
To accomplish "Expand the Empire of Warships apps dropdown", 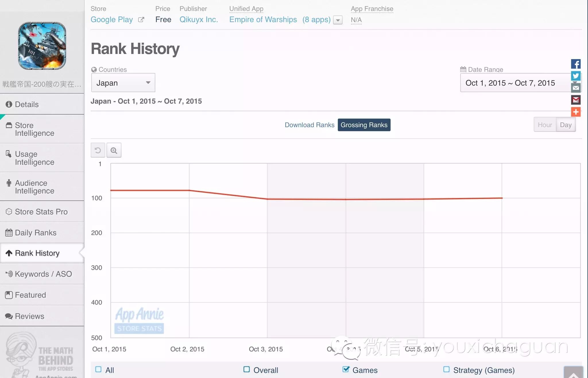I will click(338, 20).
